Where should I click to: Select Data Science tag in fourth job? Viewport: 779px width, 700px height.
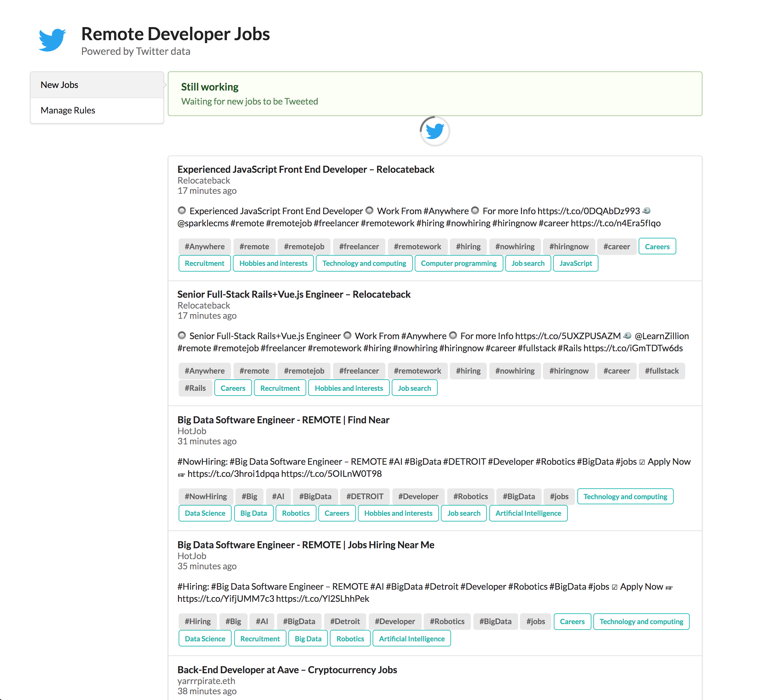[205, 639]
